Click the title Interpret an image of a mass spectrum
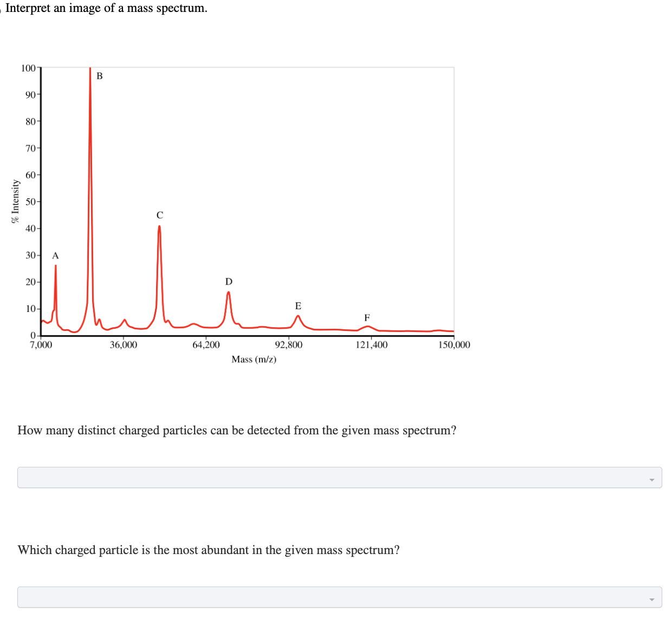The height and width of the screenshot is (625, 672). click(x=106, y=8)
